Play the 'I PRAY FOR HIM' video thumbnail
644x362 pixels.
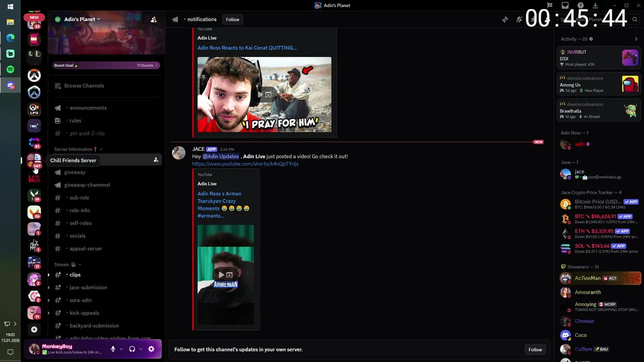[264, 95]
